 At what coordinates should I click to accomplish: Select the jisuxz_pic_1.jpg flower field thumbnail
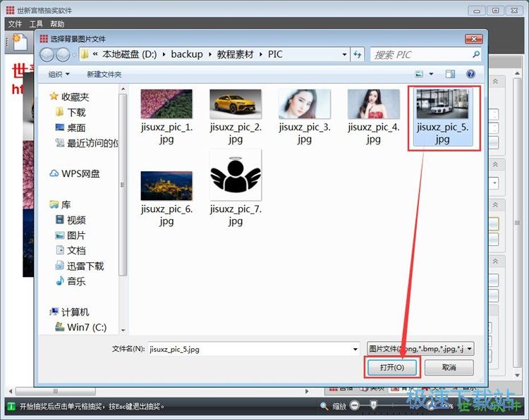click(x=166, y=104)
